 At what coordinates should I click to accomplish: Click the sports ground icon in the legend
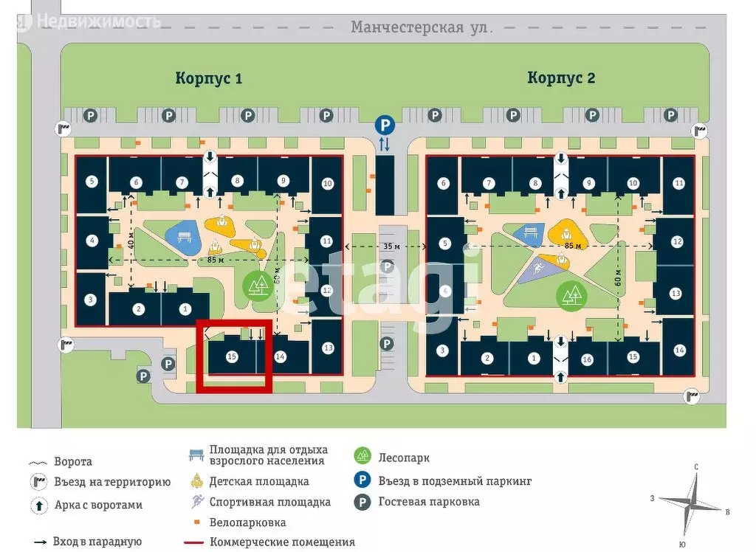click(x=197, y=501)
